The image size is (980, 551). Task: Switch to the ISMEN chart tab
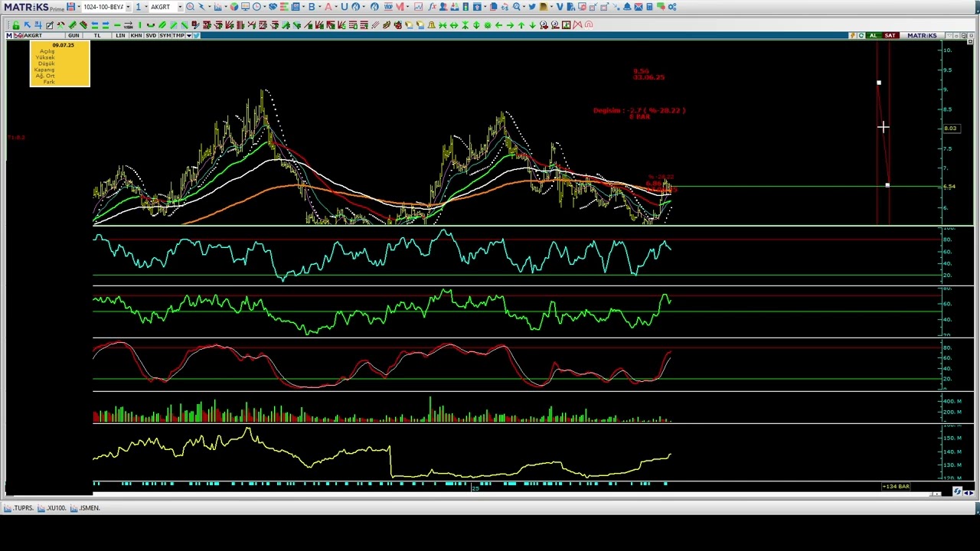tap(86, 508)
